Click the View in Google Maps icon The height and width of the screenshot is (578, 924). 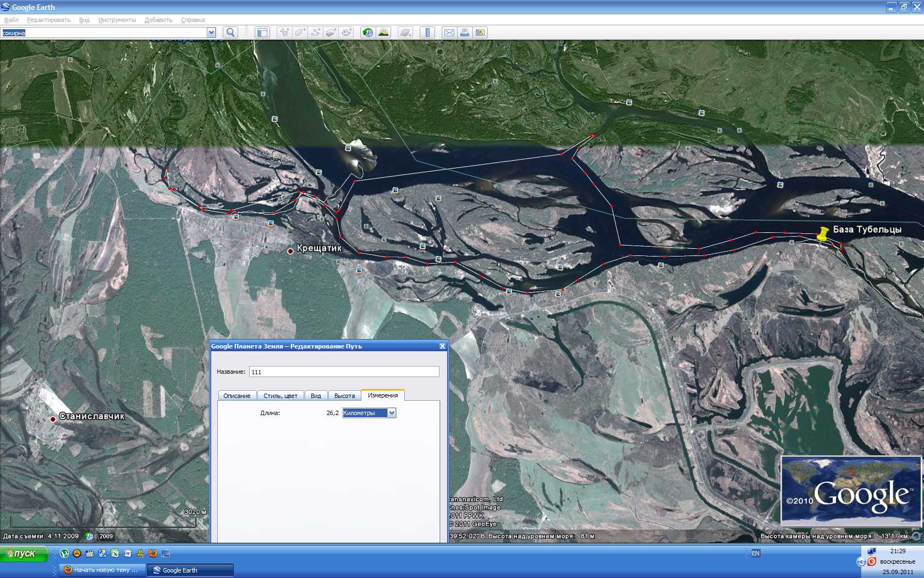pyautogui.click(x=480, y=32)
